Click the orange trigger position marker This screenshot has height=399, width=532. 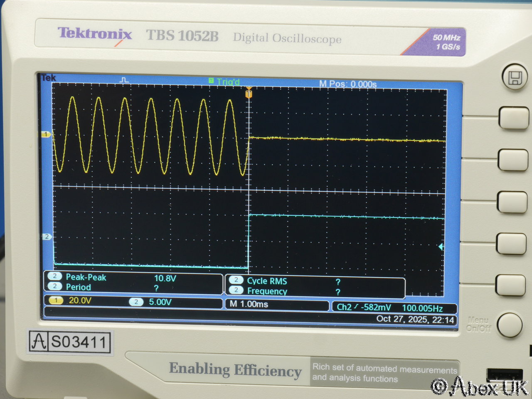click(x=249, y=94)
